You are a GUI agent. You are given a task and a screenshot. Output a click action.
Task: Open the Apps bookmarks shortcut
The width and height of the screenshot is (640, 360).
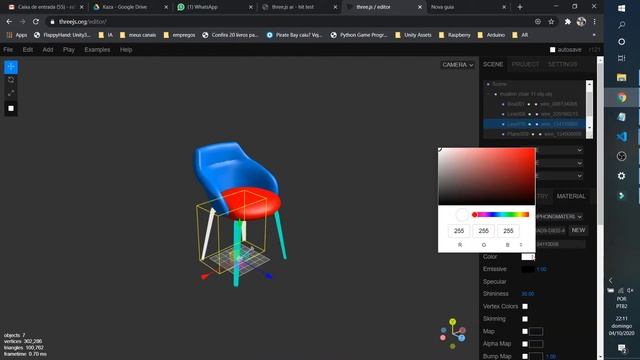coord(17,35)
